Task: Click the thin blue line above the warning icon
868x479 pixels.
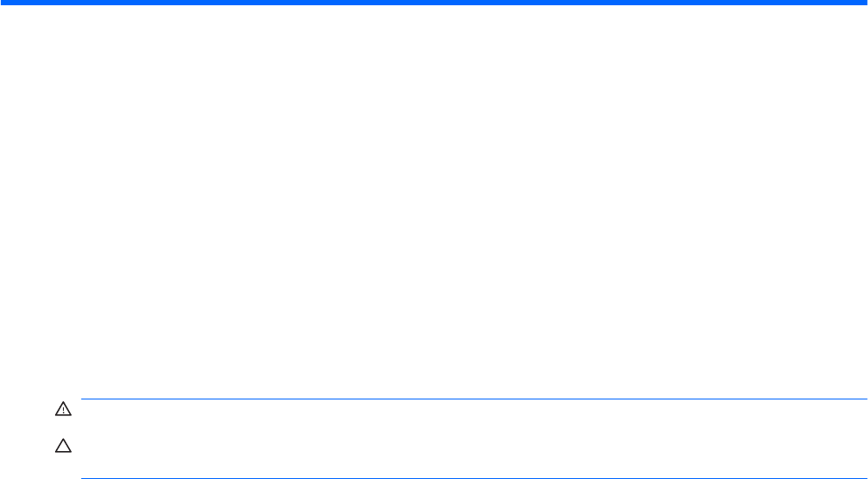Action: coord(474,399)
